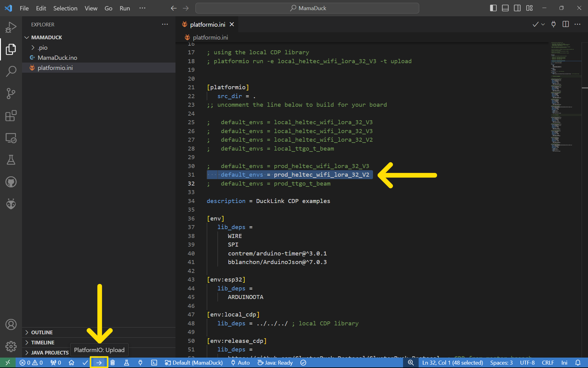The height and width of the screenshot is (368, 588).
Task: Open the overflow menu ellipsis in menu bar
Action: (x=142, y=8)
